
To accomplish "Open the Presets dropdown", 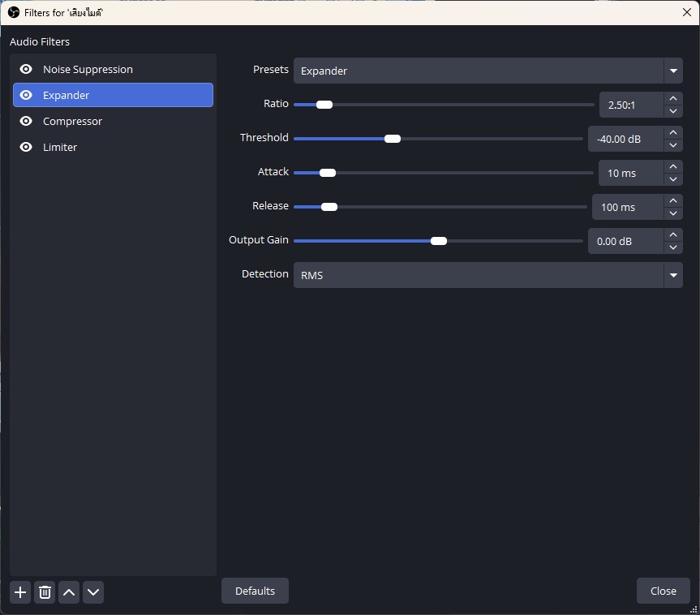I will [488, 71].
